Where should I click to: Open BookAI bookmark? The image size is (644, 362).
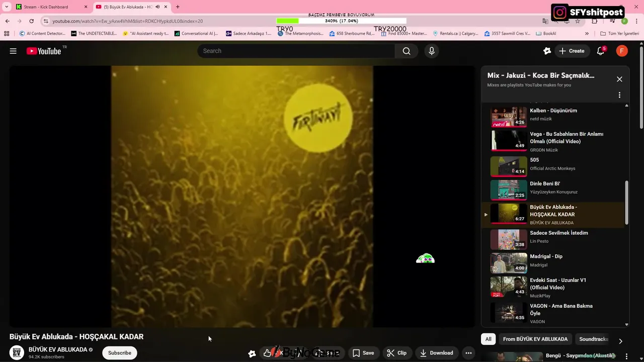coord(546,34)
